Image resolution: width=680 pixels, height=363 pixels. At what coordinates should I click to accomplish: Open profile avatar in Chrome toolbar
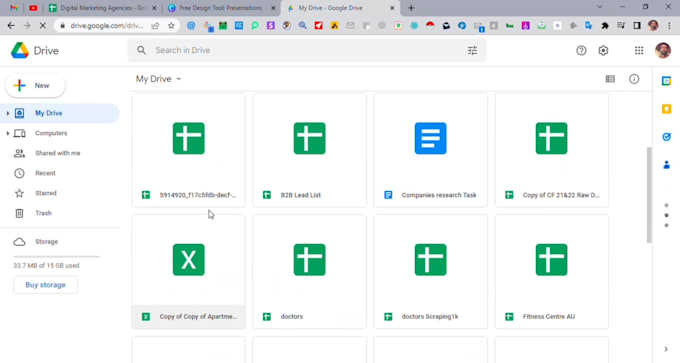coord(653,26)
